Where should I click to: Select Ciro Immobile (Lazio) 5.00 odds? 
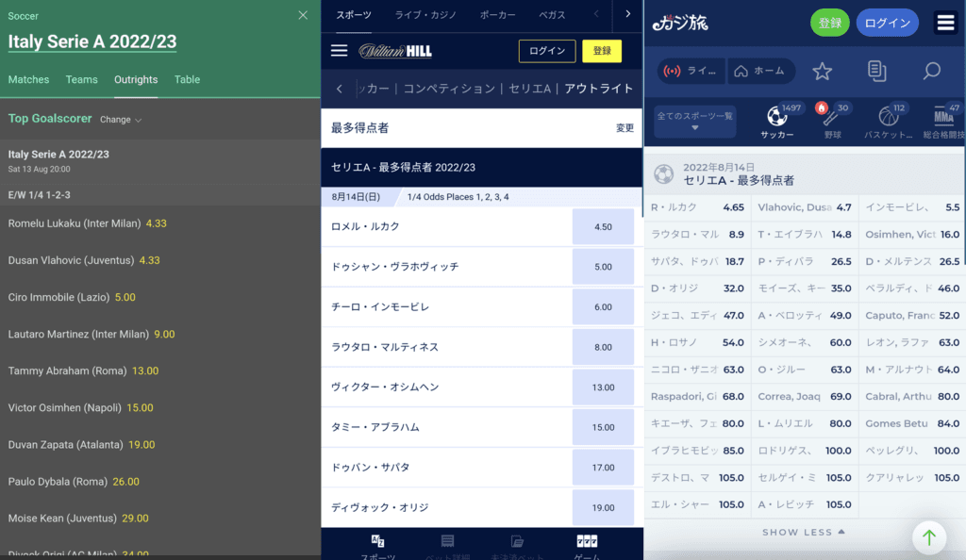(125, 297)
